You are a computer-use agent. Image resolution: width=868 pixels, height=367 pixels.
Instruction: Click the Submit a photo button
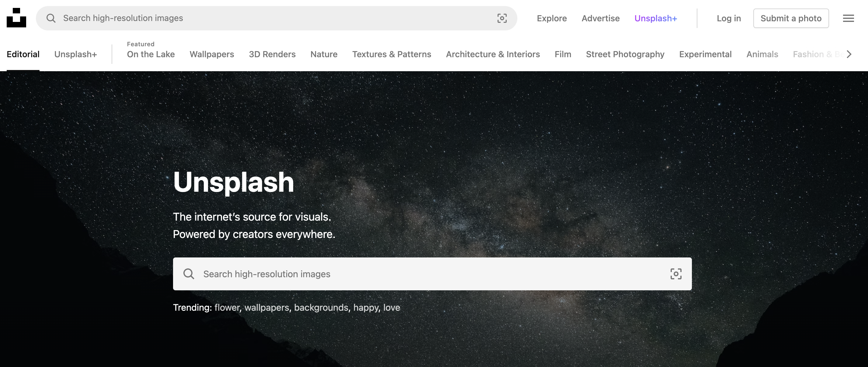(791, 18)
